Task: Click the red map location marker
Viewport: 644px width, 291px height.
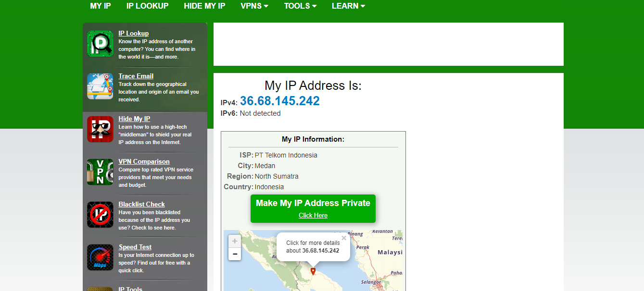Action: (313, 271)
